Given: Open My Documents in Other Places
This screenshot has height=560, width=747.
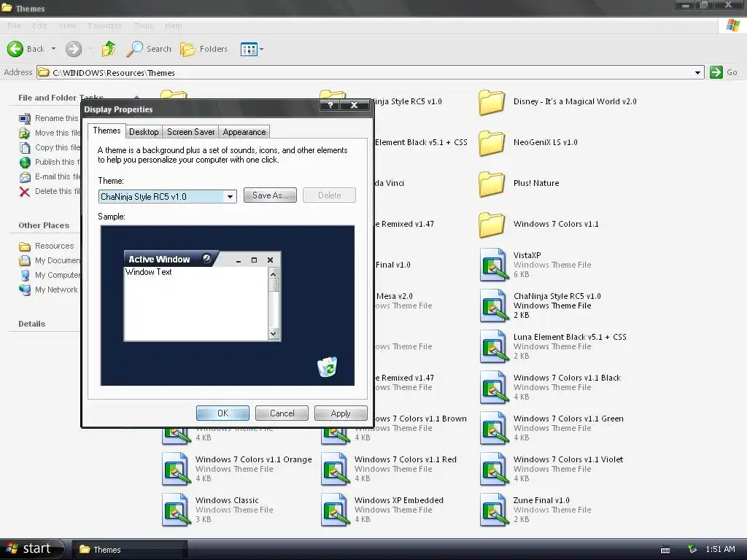Looking at the screenshot, I should (x=50, y=260).
